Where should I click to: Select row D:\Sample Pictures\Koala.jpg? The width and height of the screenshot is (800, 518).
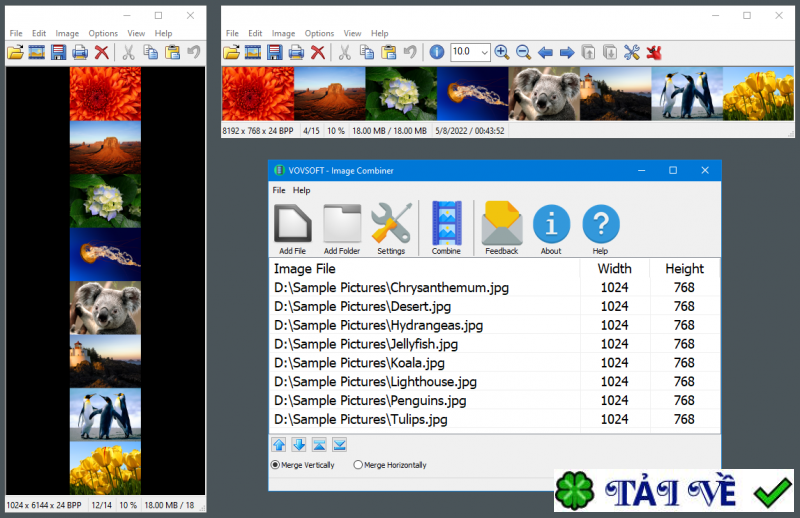click(494, 363)
